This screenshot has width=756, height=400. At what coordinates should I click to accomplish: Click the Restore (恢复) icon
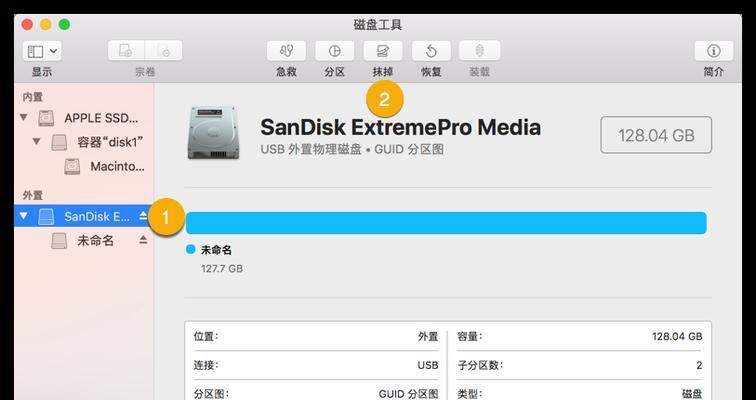(x=431, y=51)
